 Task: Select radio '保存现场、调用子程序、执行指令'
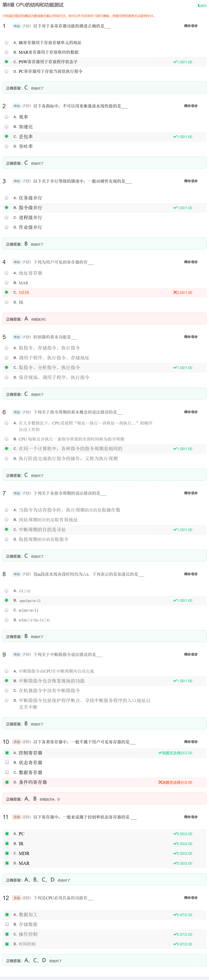pyautogui.click(x=6, y=377)
